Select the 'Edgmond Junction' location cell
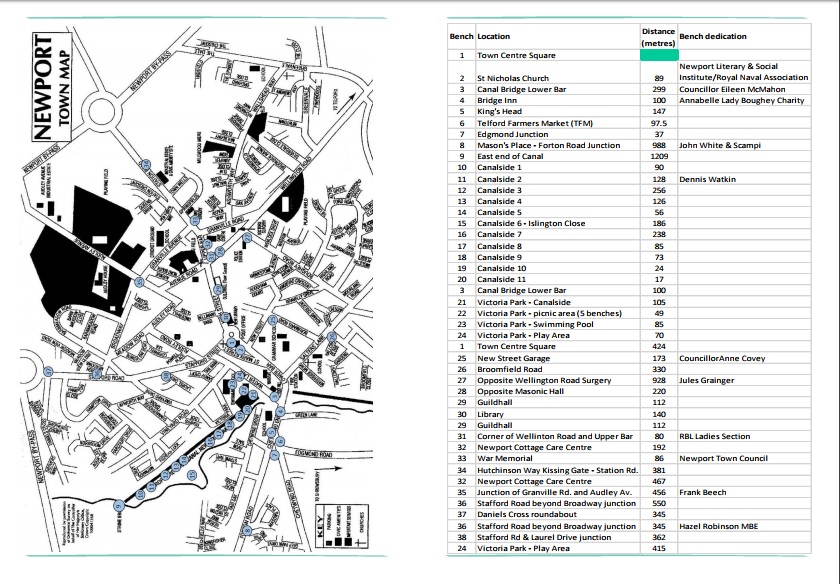840x584 pixels. pyautogui.click(x=558, y=134)
